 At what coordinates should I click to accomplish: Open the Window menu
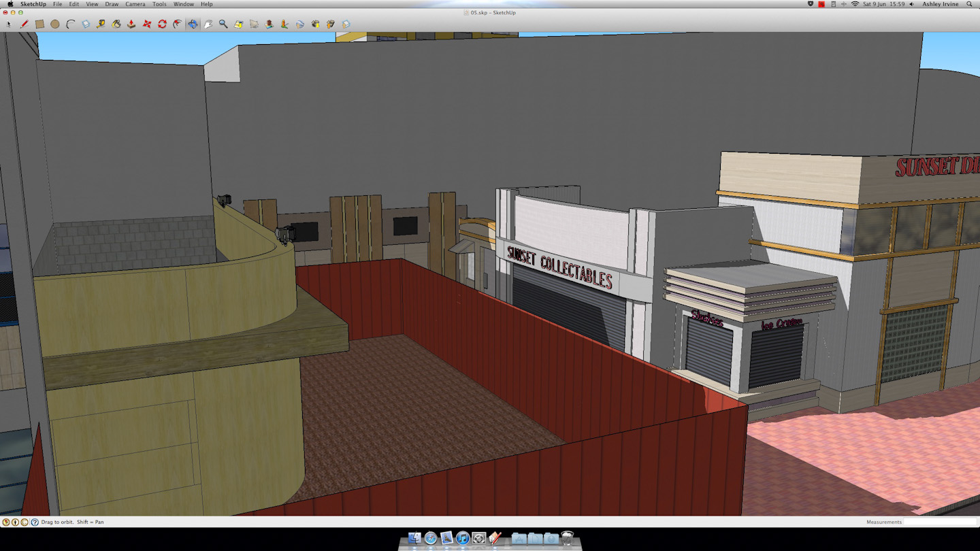[184, 4]
